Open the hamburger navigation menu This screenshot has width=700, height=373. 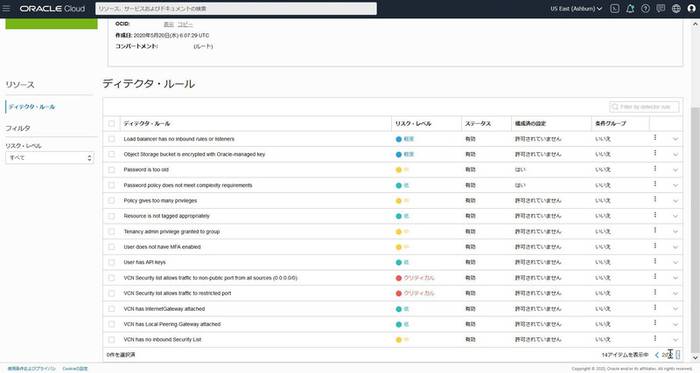[6, 8]
